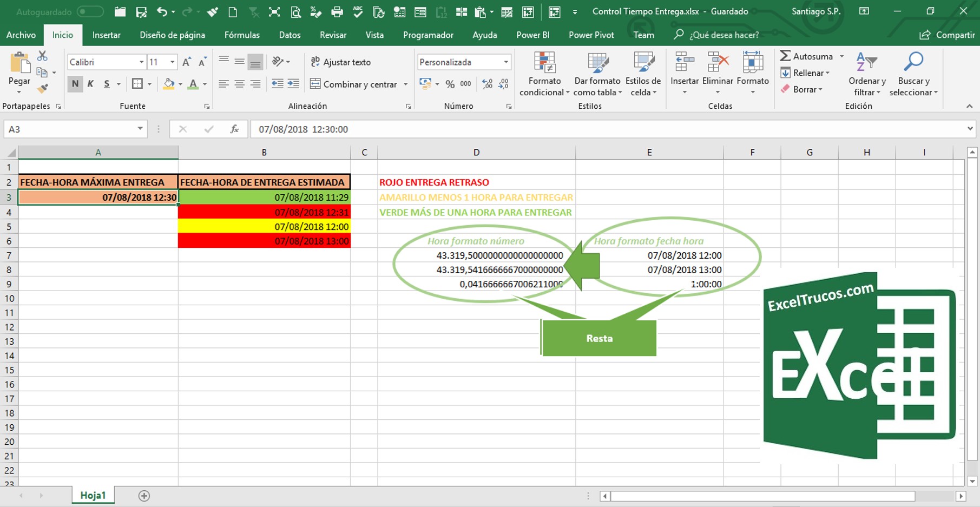This screenshot has width=980, height=507.
Task: Click the percent style icon
Action: click(x=450, y=84)
